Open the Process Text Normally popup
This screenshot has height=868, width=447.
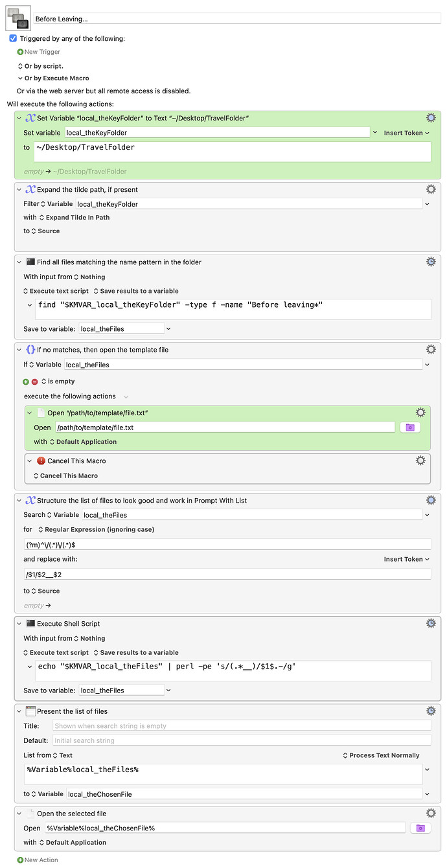[381, 755]
